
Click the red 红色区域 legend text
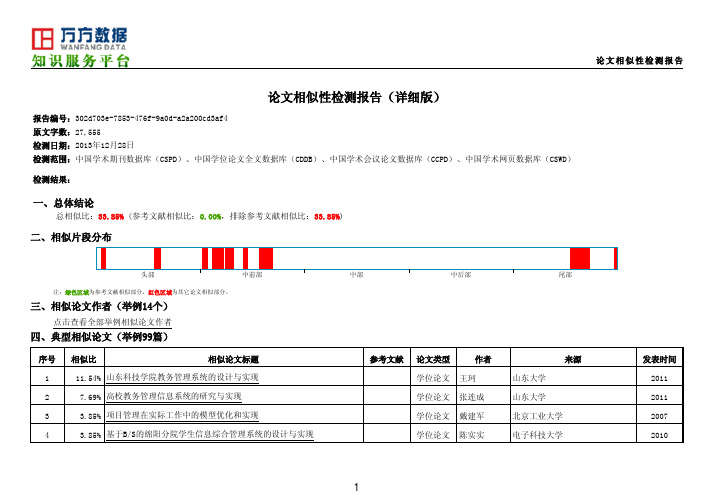pyautogui.click(x=160, y=292)
